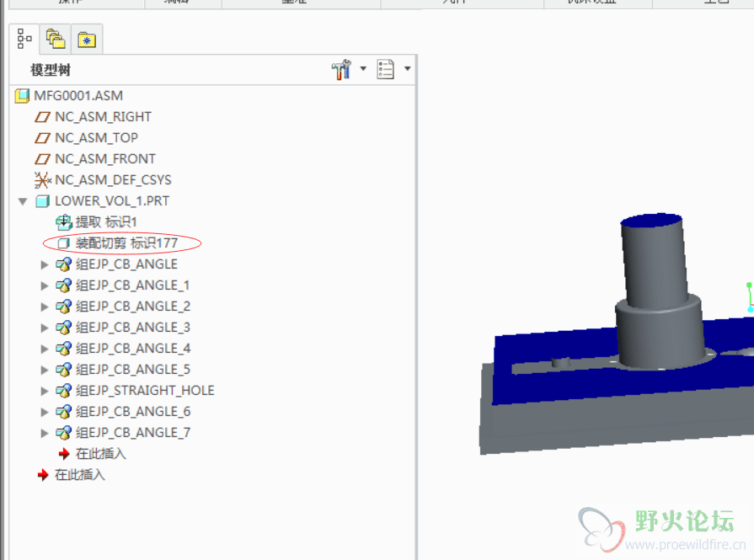Select 提取 标识1 feature
754x560 pixels.
[x=106, y=222]
